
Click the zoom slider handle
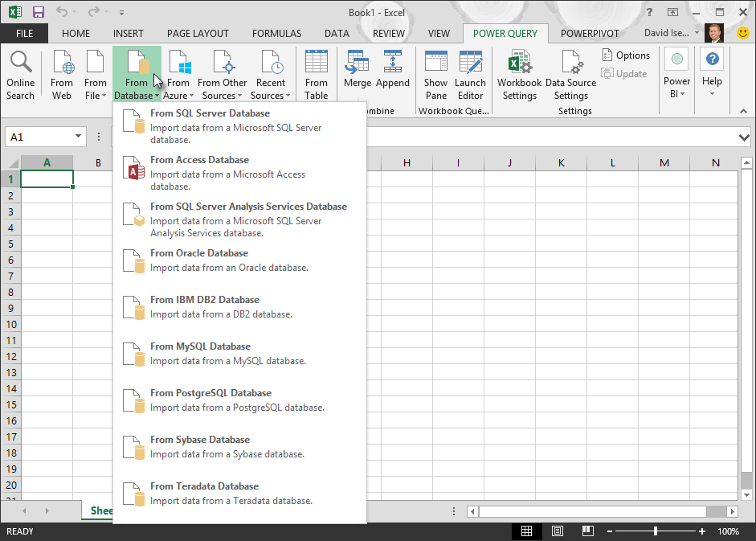656,531
